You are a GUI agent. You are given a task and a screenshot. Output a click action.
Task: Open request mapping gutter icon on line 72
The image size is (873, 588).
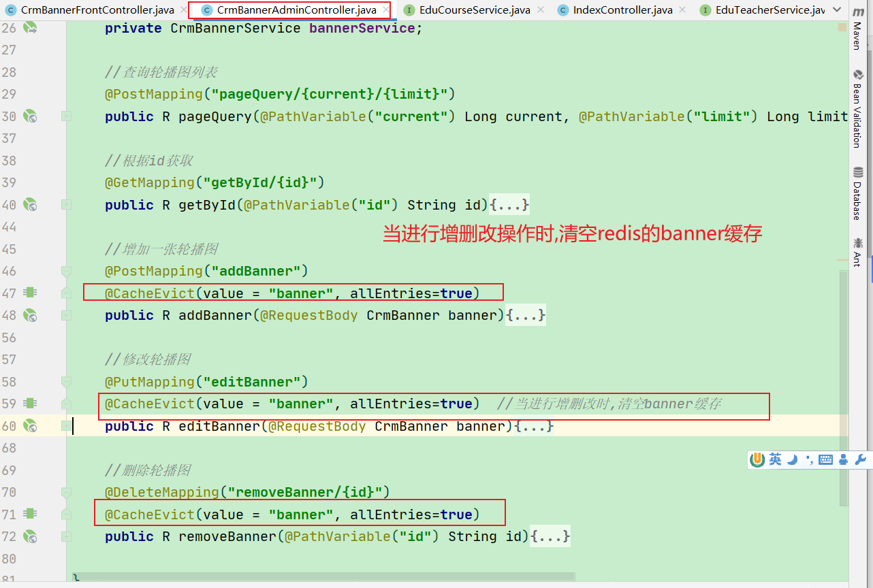[x=30, y=536]
